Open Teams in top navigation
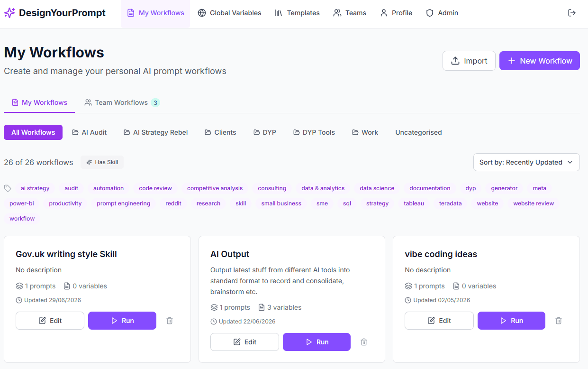588x369 pixels. click(x=350, y=13)
